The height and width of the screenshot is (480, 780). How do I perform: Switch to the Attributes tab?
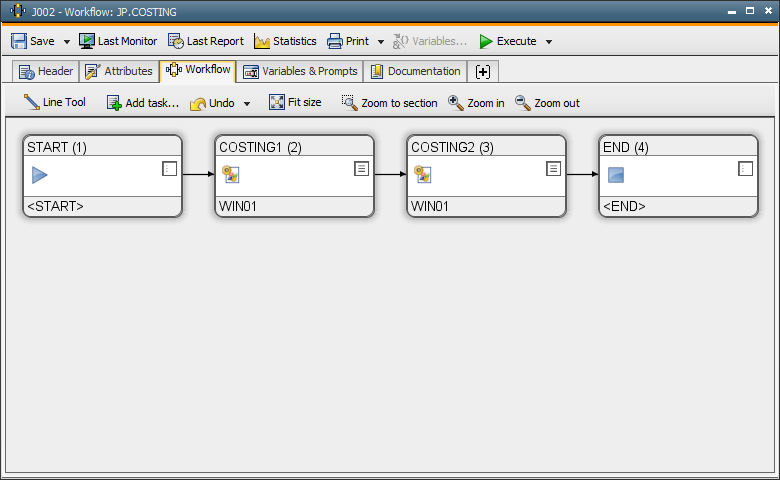(119, 71)
